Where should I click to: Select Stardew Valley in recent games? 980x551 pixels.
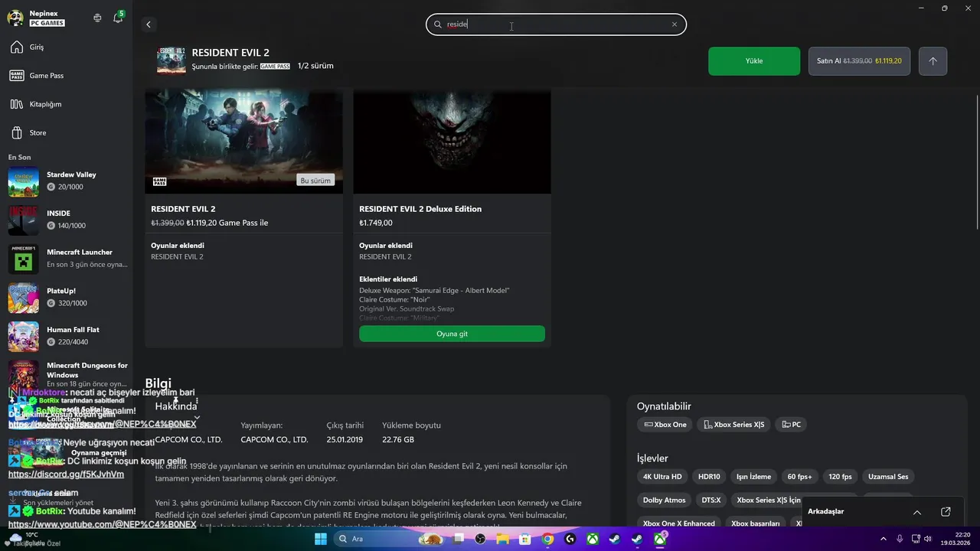[67, 181]
